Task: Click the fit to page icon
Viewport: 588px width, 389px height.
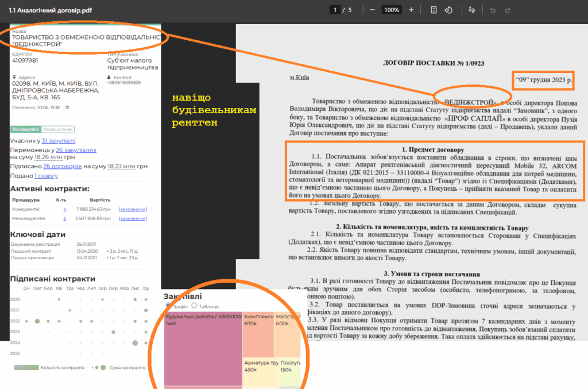Action: [x=434, y=10]
